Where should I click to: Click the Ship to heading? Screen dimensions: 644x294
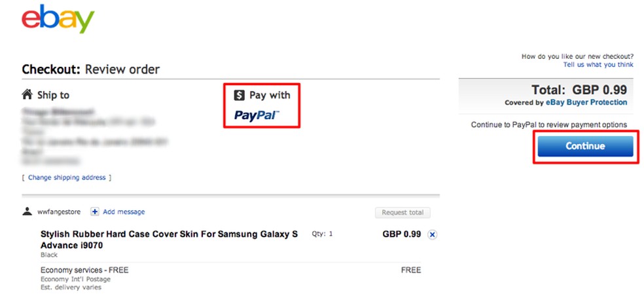pyautogui.click(x=53, y=96)
